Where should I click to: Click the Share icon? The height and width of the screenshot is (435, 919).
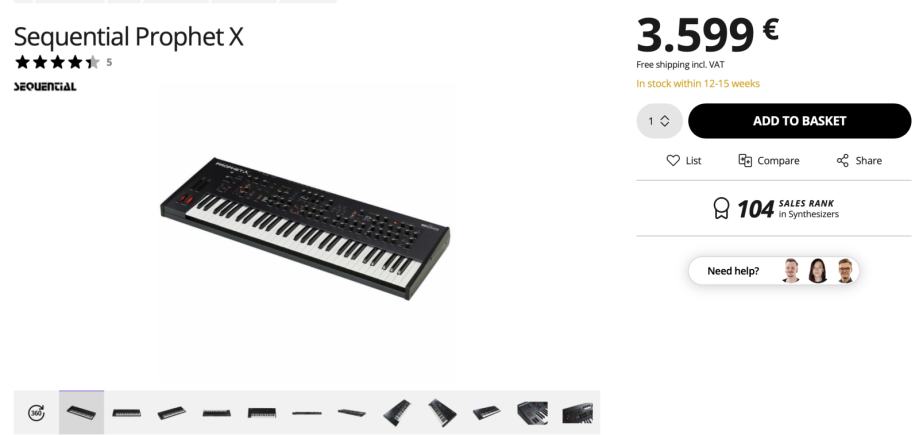point(842,160)
